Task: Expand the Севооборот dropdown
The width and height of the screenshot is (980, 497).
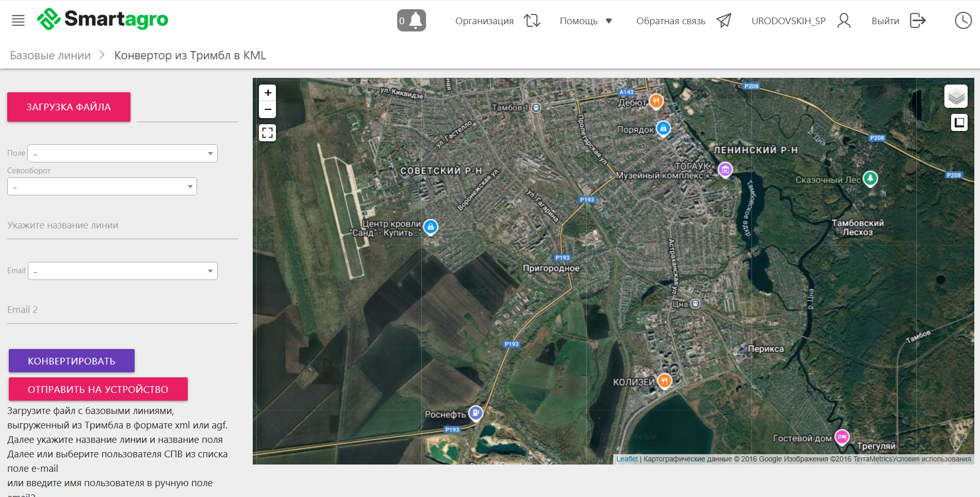Action: [102, 187]
